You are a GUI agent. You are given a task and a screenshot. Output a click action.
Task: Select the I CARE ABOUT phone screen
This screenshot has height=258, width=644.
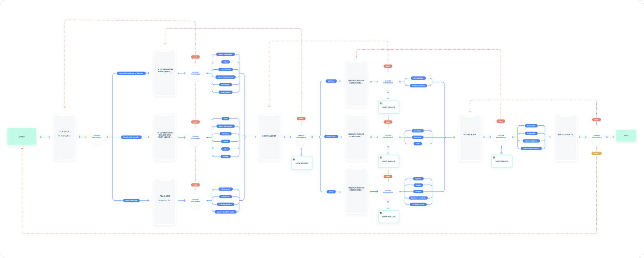[x=269, y=137]
